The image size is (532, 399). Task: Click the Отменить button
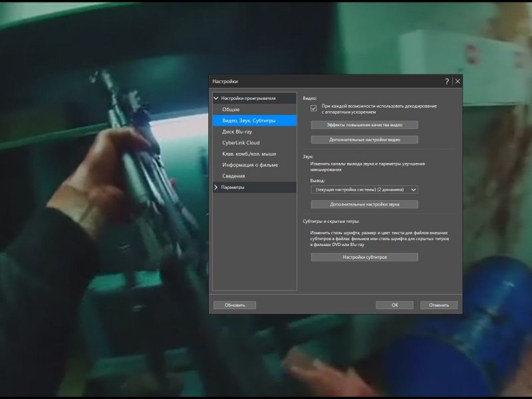(439, 305)
